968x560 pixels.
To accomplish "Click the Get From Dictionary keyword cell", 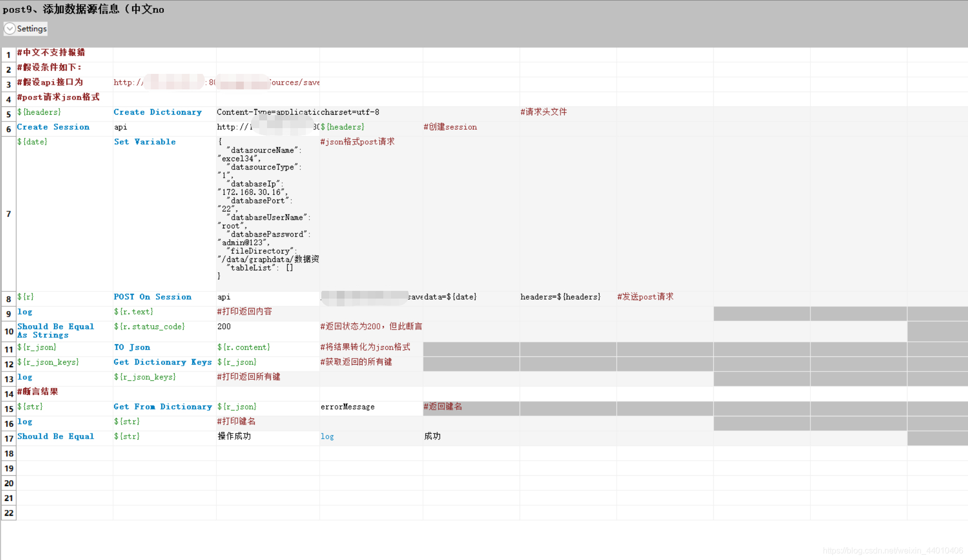I will click(163, 407).
